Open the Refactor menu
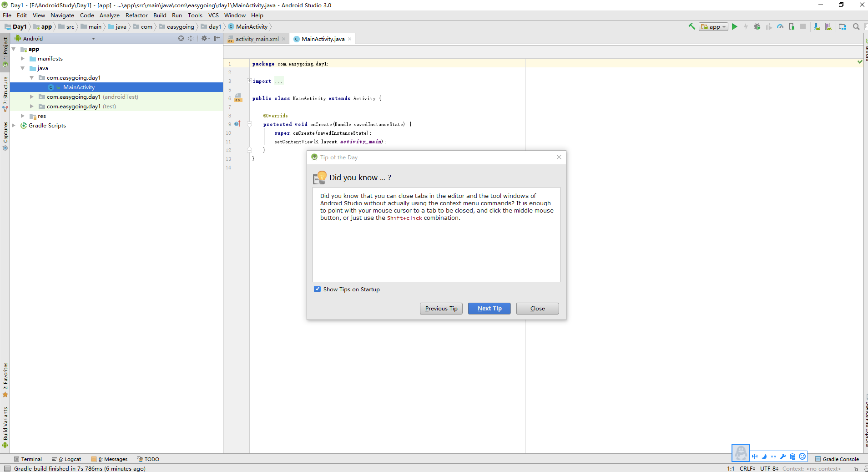 (x=136, y=15)
